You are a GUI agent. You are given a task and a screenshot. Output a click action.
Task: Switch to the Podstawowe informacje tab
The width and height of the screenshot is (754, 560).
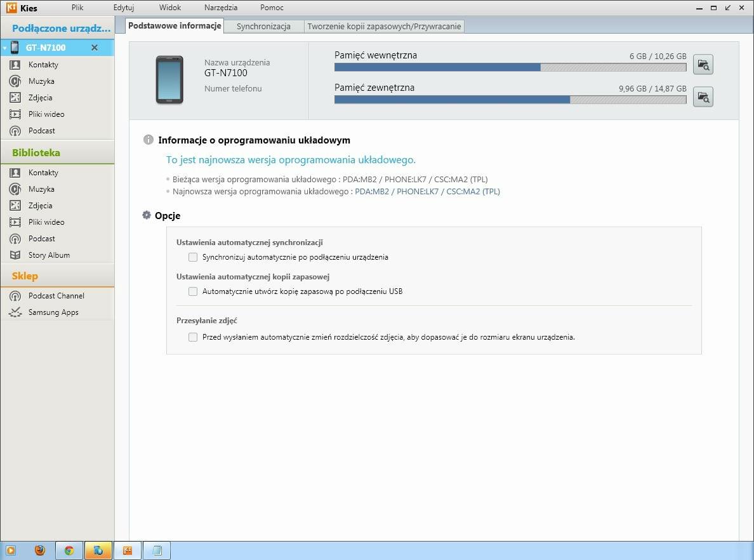[175, 25]
